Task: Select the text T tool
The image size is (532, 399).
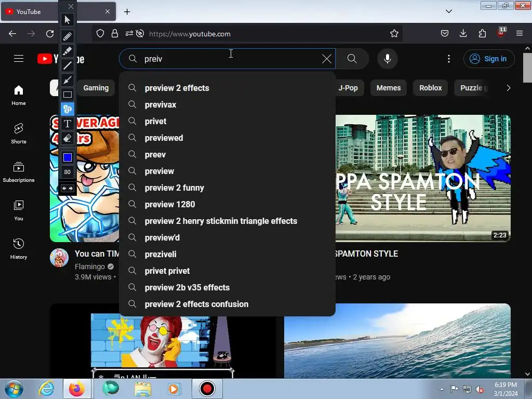Action: tap(67, 124)
